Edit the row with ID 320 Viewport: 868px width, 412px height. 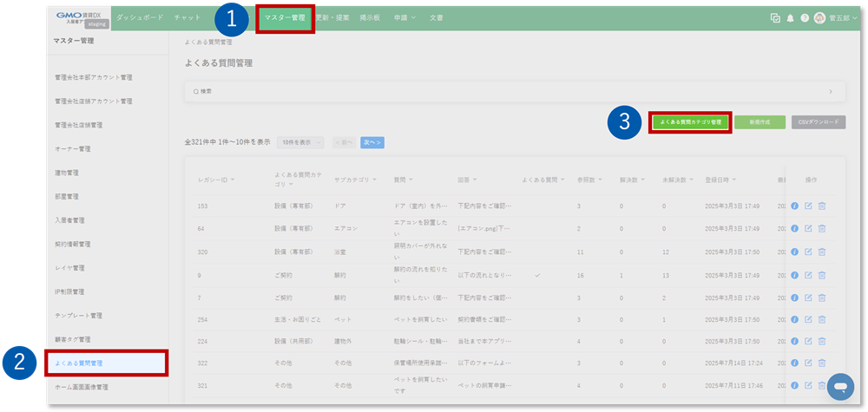[808, 252]
